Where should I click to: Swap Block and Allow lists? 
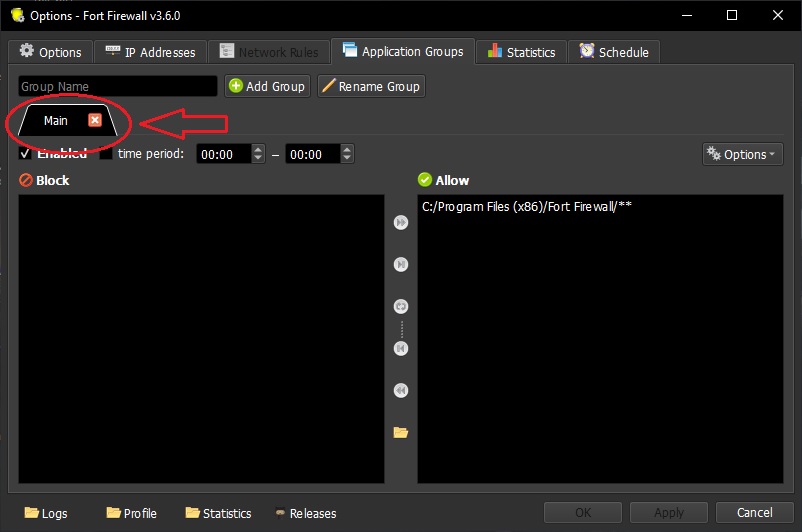click(401, 306)
